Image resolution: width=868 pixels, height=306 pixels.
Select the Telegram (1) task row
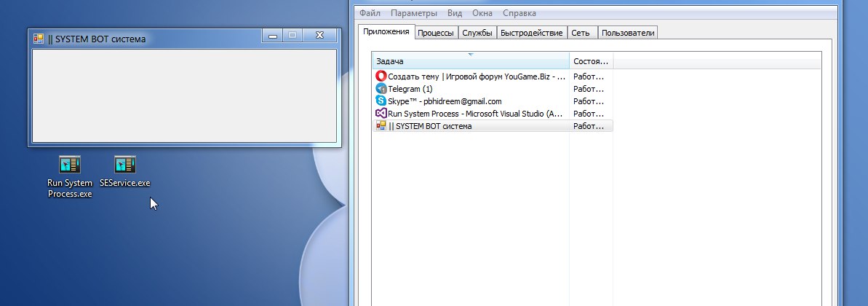493,89
